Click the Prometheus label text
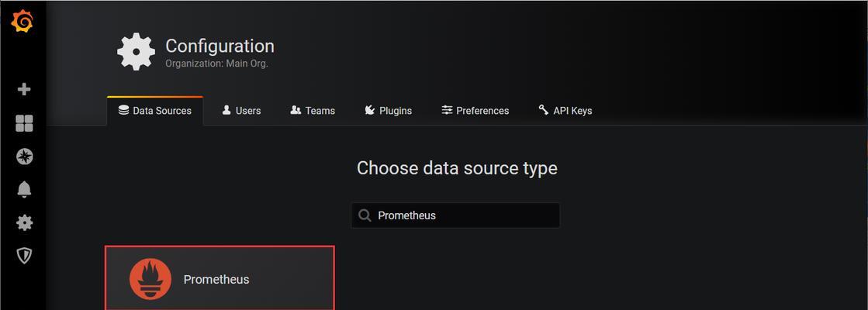The image size is (868, 310). coord(216,280)
